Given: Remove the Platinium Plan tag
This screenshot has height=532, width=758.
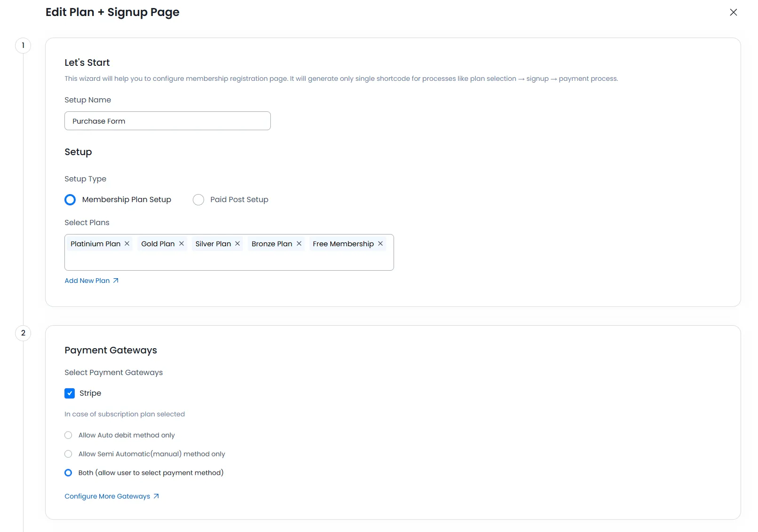Looking at the screenshot, I should 127,243.
